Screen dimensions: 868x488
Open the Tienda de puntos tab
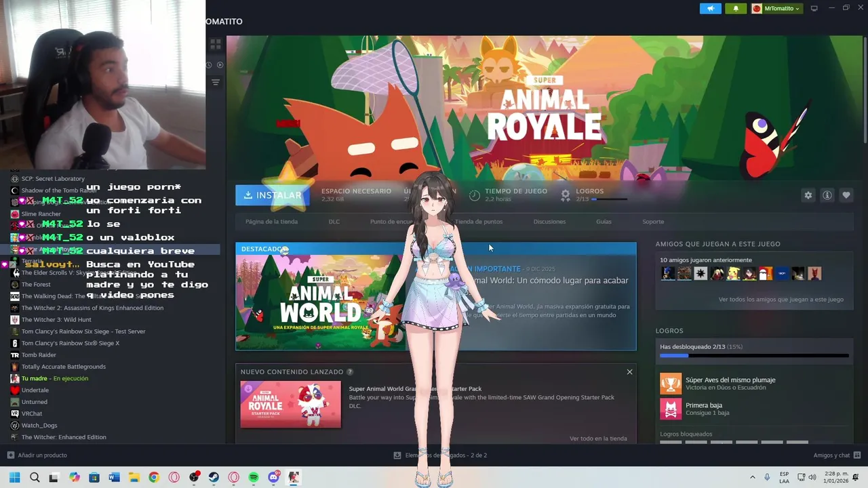pos(479,222)
